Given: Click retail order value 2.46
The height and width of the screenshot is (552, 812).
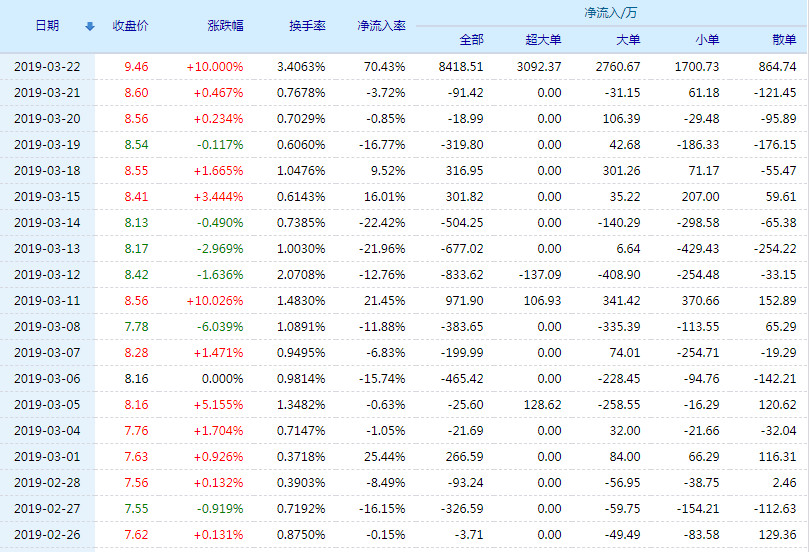Looking at the screenshot, I should click(785, 483).
